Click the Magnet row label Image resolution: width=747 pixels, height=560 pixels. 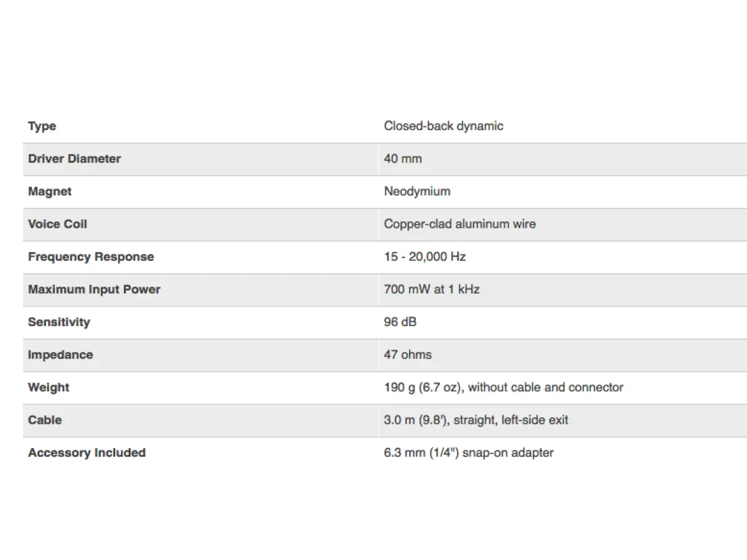[x=50, y=192]
